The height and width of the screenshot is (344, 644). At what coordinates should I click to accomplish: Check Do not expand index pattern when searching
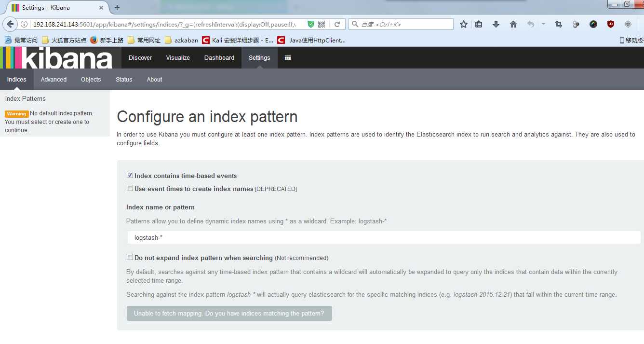click(x=130, y=257)
